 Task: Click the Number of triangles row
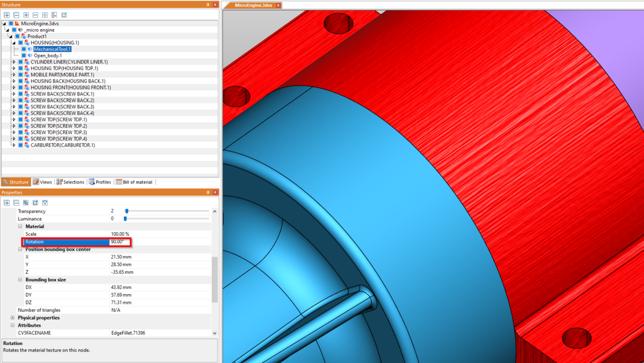coord(113,310)
